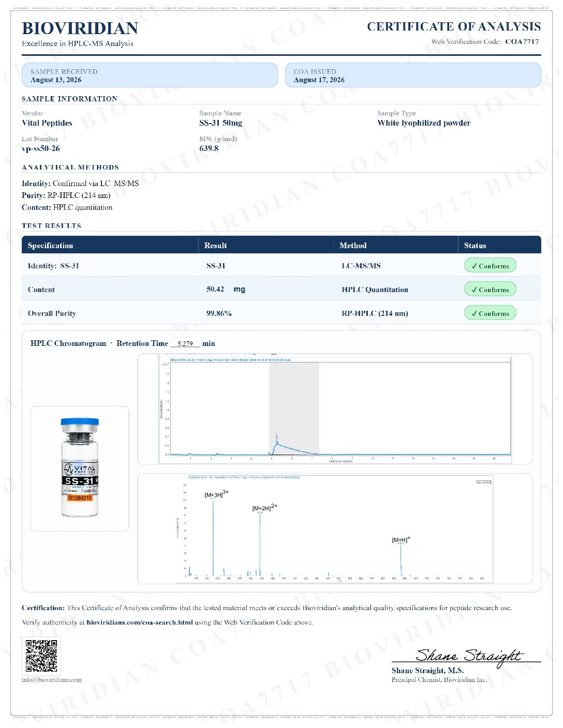Click Conforms badge in Content row

[490, 290]
